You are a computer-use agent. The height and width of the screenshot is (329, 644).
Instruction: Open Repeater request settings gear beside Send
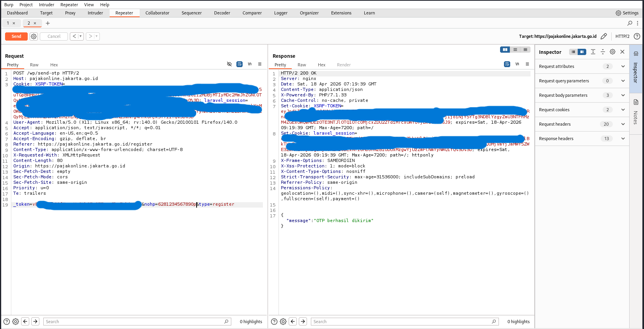pyautogui.click(x=34, y=36)
